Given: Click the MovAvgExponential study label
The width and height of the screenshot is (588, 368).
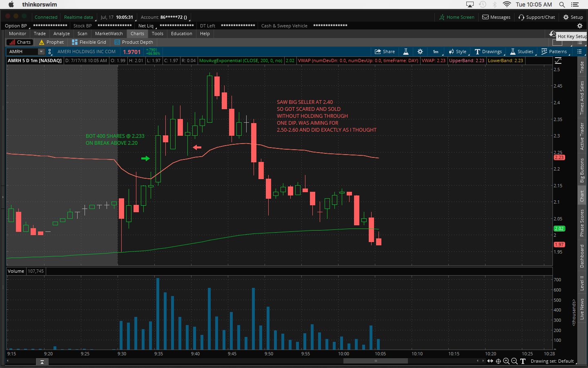Looking at the screenshot, I should point(241,61).
